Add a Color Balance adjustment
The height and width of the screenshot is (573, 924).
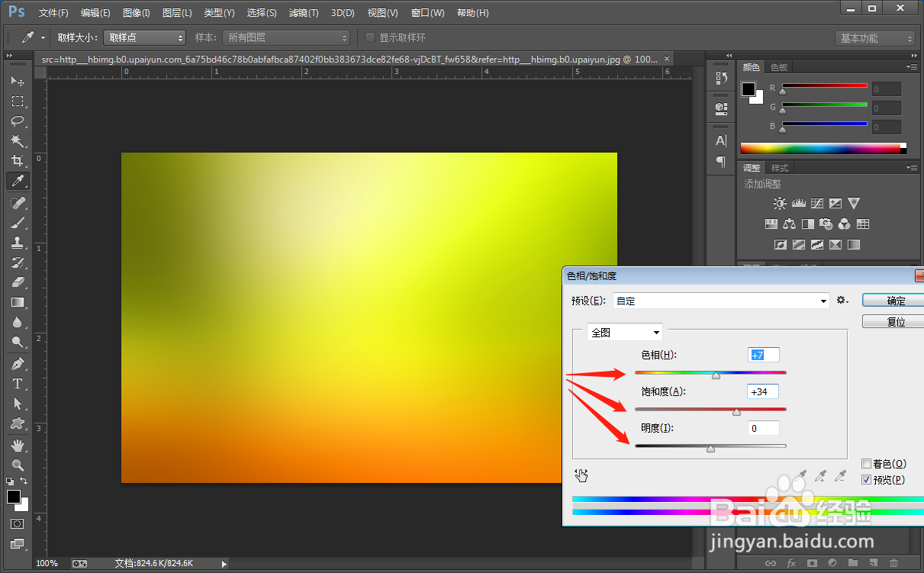790,224
